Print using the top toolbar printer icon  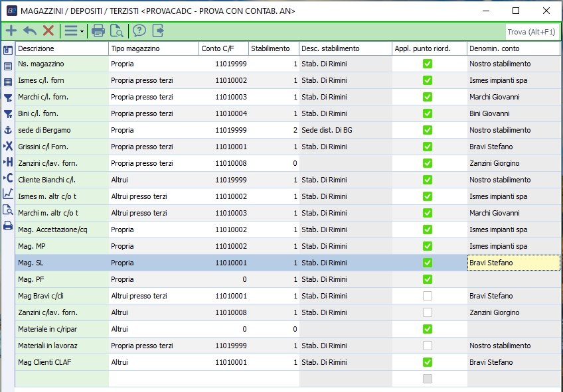(98, 31)
